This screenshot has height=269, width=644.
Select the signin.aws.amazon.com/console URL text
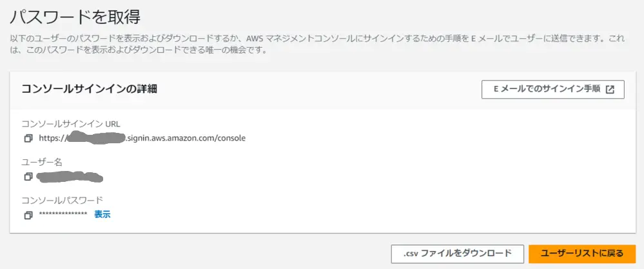(x=185, y=139)
